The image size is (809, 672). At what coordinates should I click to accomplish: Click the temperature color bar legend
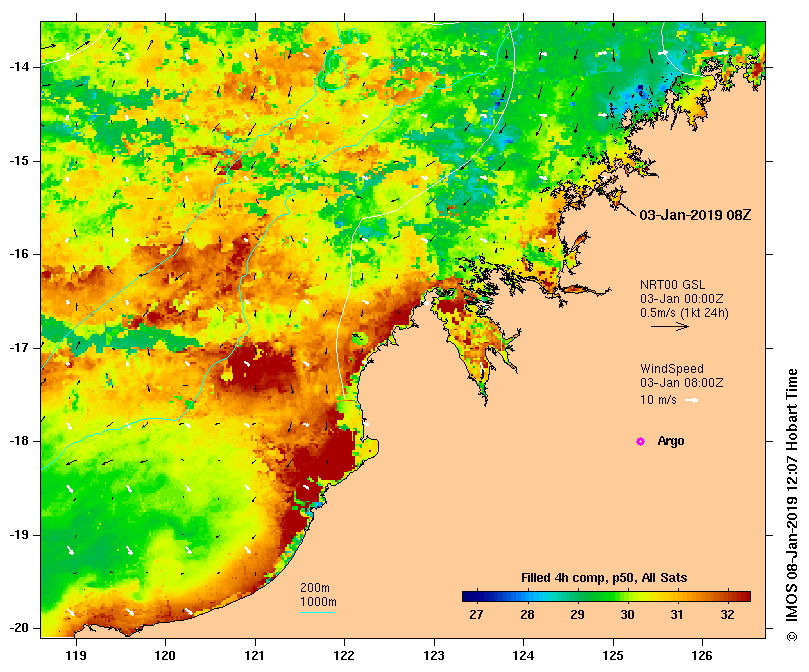[x=606, y=597]
